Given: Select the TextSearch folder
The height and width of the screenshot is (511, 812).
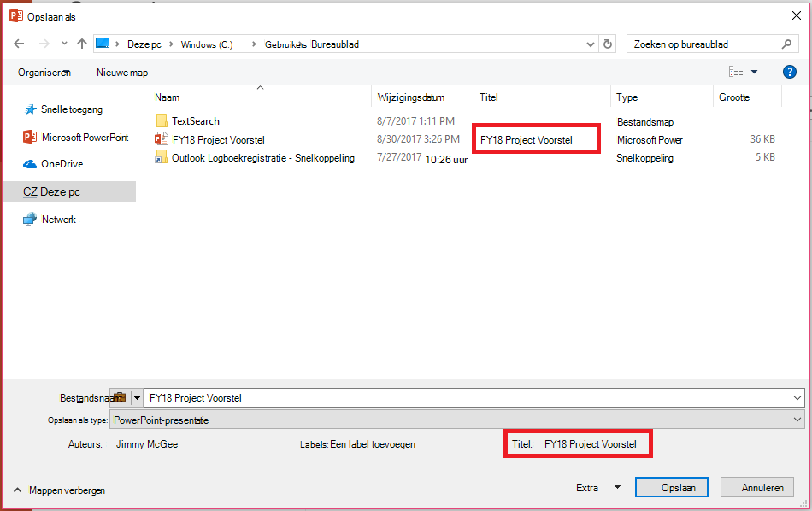Looking at the screenshot, I should click(196, 121).
